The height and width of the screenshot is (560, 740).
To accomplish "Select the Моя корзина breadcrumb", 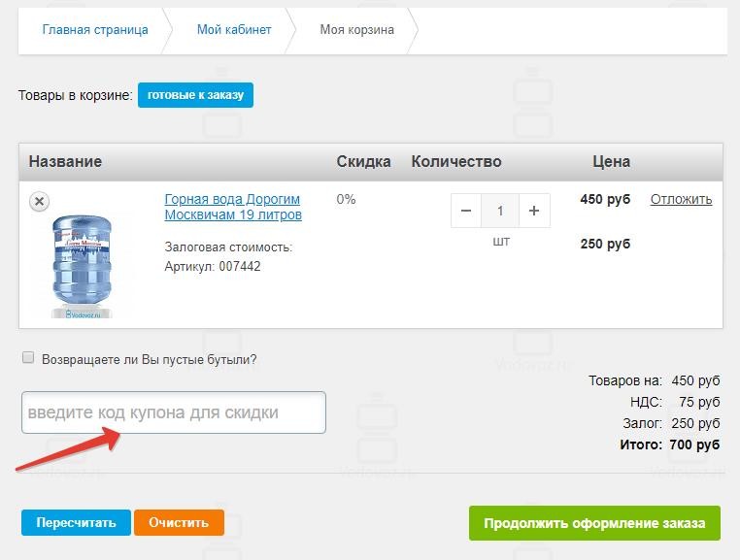I will click(357, 30).
